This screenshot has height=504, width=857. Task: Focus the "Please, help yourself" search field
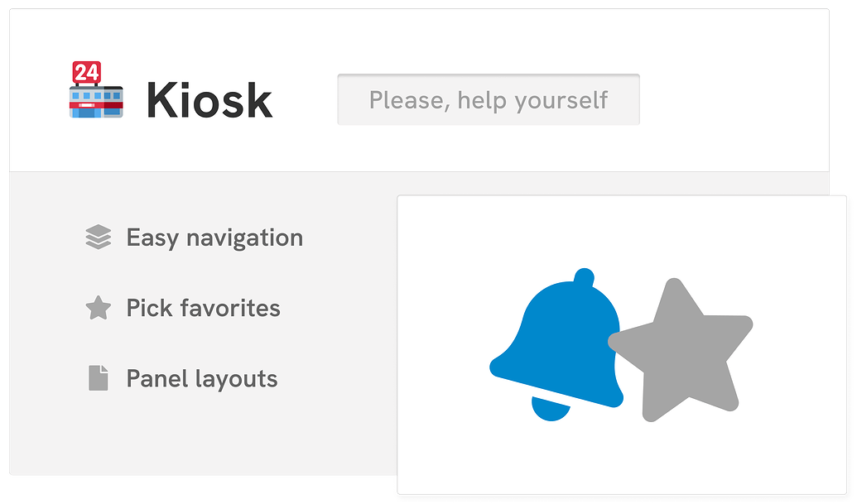pyautogui.click(x=489, y=100)
